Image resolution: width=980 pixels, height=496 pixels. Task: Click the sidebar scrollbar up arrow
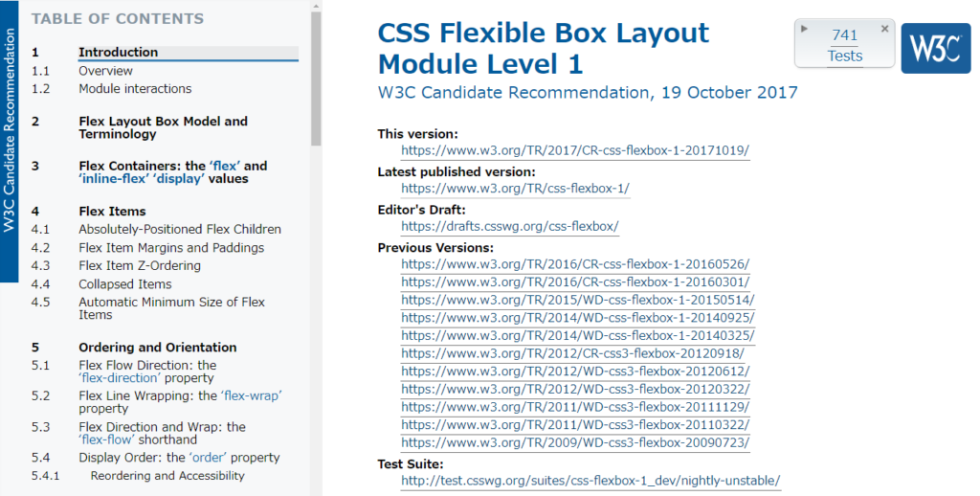click(x=316, y=6)
